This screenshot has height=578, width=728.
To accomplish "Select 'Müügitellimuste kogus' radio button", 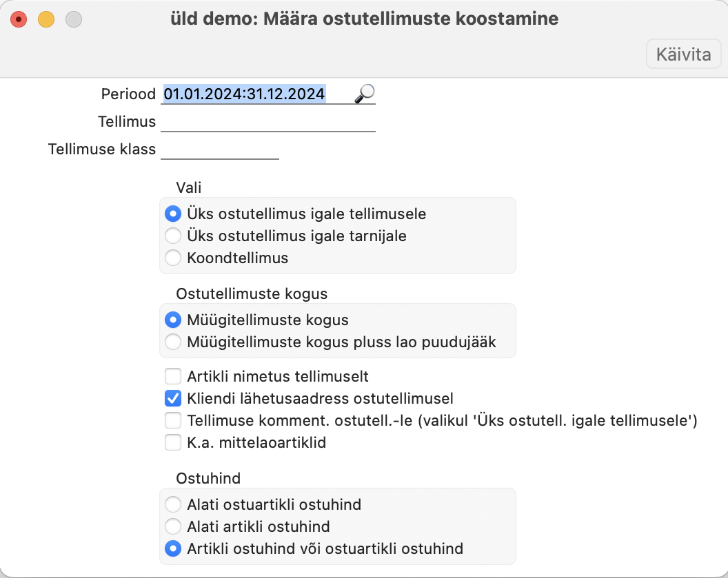I will click(174, 320).
